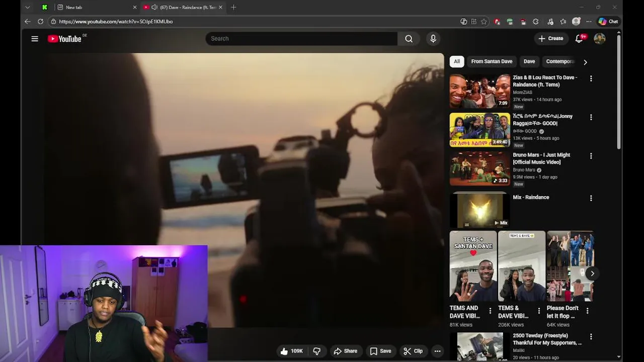Screen dimensions: 644x362
Task: Open the Mix - Raindance thumbnail
Action: pyautogui.click(x=480, y=211)
